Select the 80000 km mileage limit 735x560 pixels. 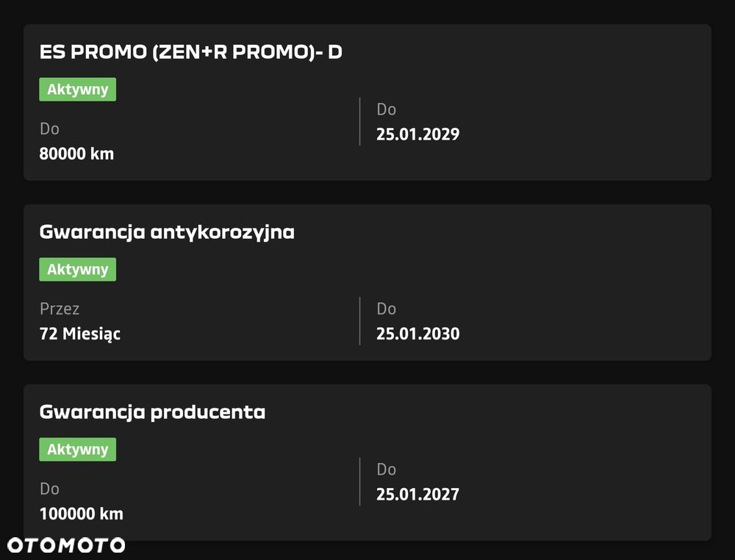point(76,154)
